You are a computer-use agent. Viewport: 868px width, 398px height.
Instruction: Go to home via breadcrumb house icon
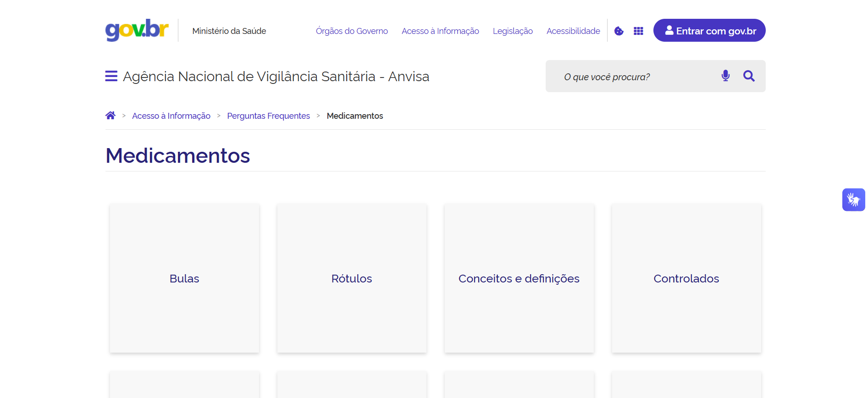pyautogui.click(x=111, y=116)
